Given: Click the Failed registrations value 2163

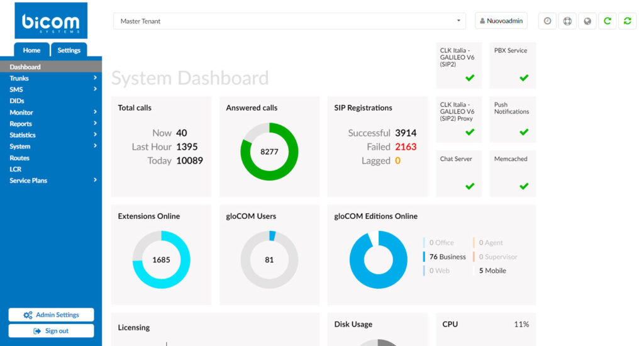Looking at the screenshot, I should click(x=406, y=147).
